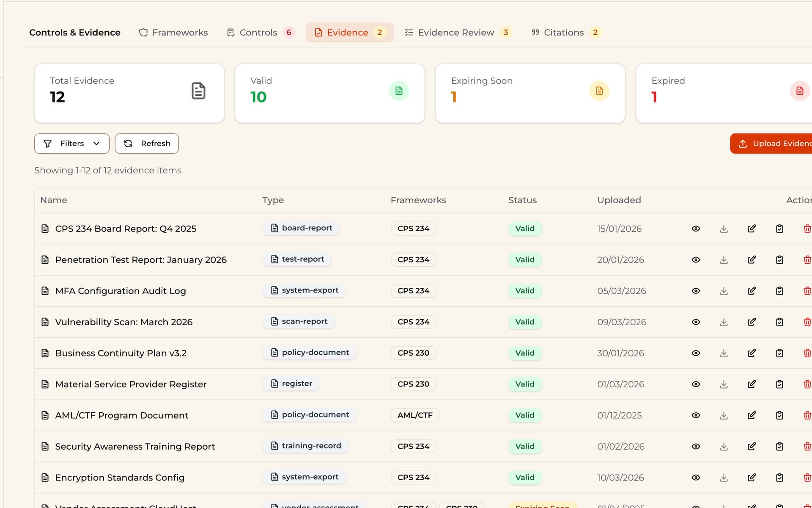
Task: Edit Material Service Provider Register
Action: 752,384
